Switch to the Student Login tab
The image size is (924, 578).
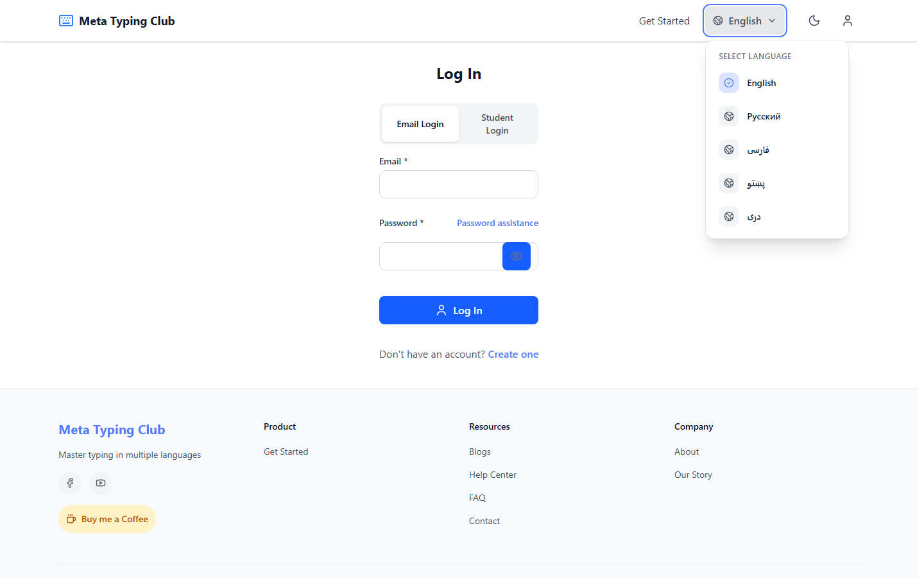[497, 124]
